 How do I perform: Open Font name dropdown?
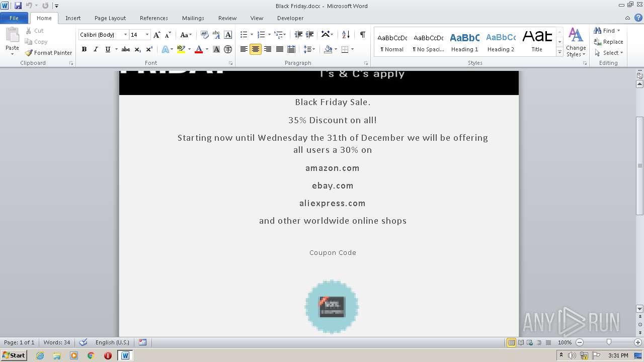pos(125,35)
